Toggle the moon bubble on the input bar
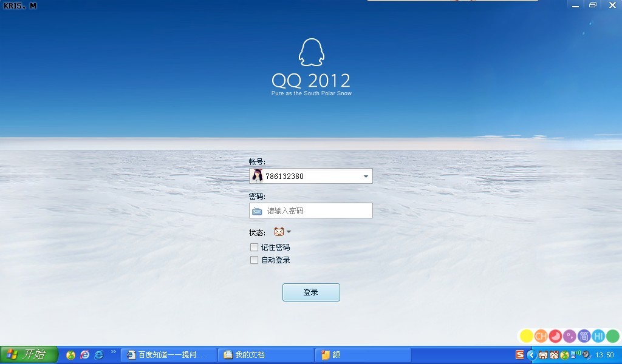 click(555, 335)
